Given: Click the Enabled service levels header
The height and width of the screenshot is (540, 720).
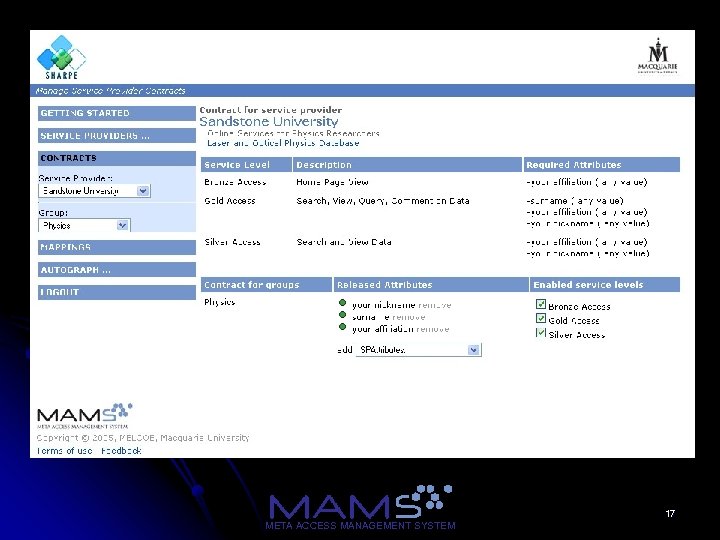Looking at the screenshot, I should click(x=605, y=285).
